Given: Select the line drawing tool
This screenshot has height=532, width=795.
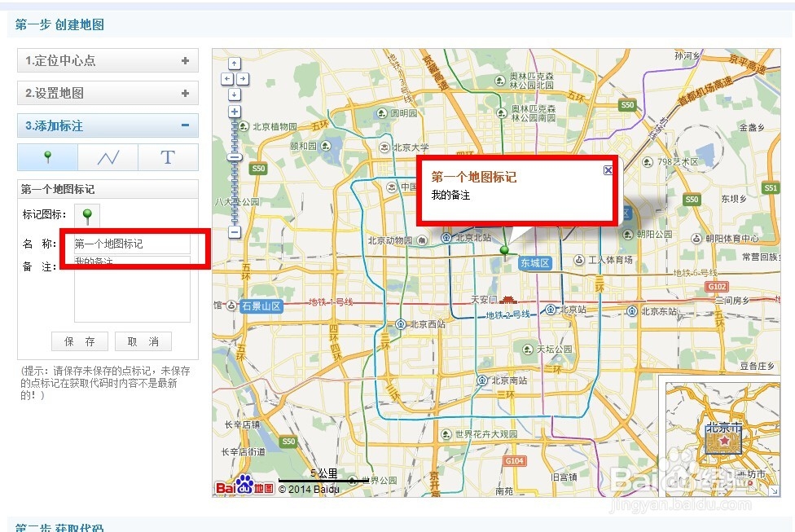Looking at the screenshot, I should (x=108, y=156).
